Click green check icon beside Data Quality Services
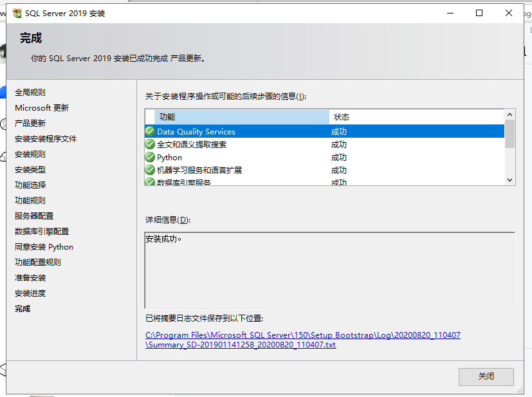This screenshot has width=532, height=397. point(150,131)
